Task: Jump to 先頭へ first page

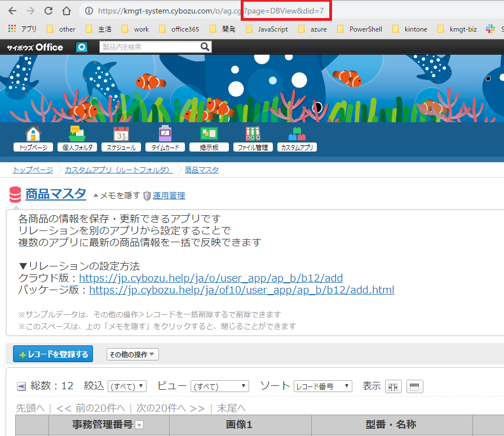Action: 30,408
